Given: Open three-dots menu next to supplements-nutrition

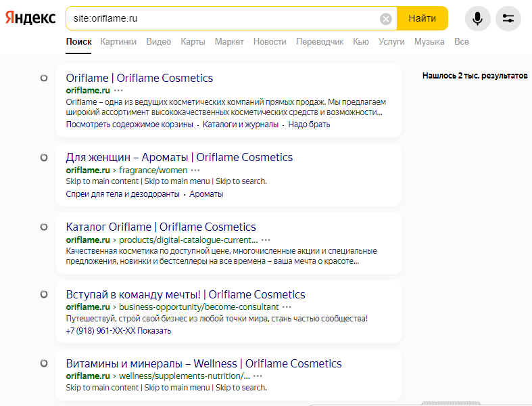Looking at the screenshot, I should [x=258, y=376].
